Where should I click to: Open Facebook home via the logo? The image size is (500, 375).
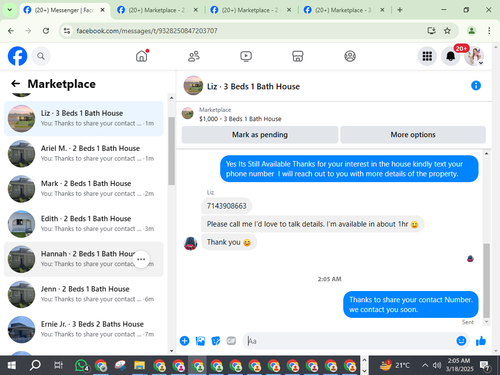tap(17, 56)
